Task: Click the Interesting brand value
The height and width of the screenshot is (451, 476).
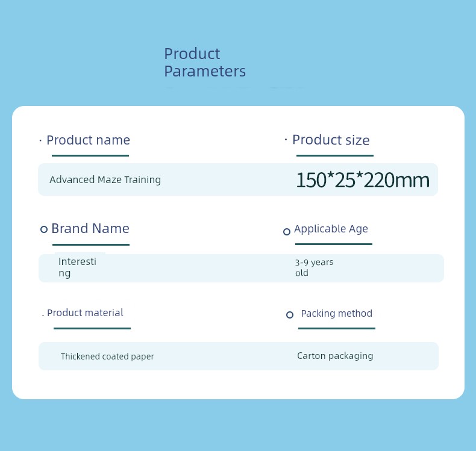Action: click(x=77, y=267)
